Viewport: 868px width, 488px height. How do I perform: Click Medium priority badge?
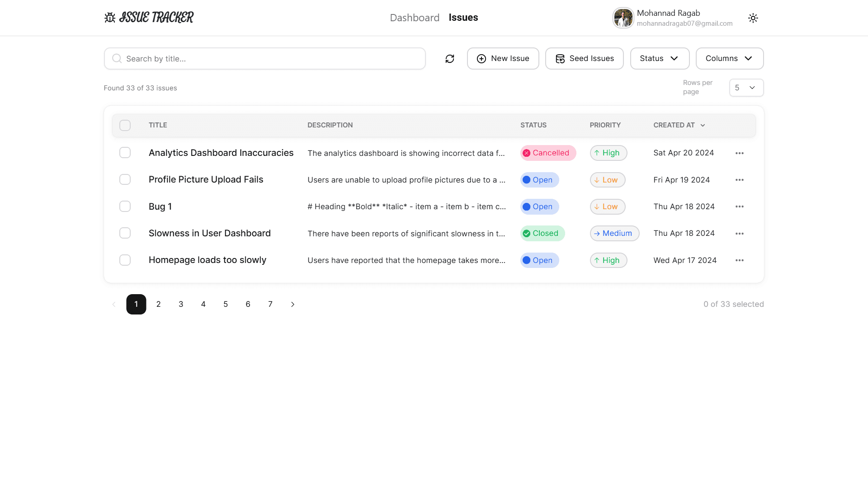pos(614,234)
